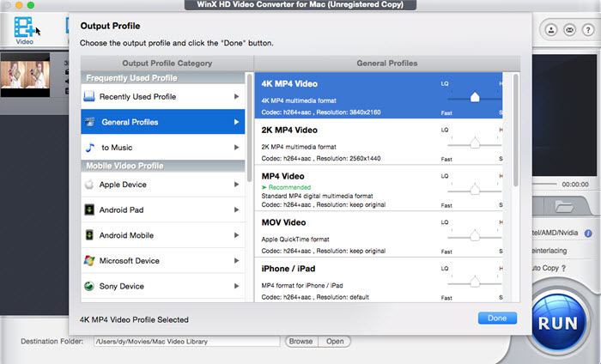
Task: Select Microsoft Device category
Action: pyautogui.click(x=163, y=260)
